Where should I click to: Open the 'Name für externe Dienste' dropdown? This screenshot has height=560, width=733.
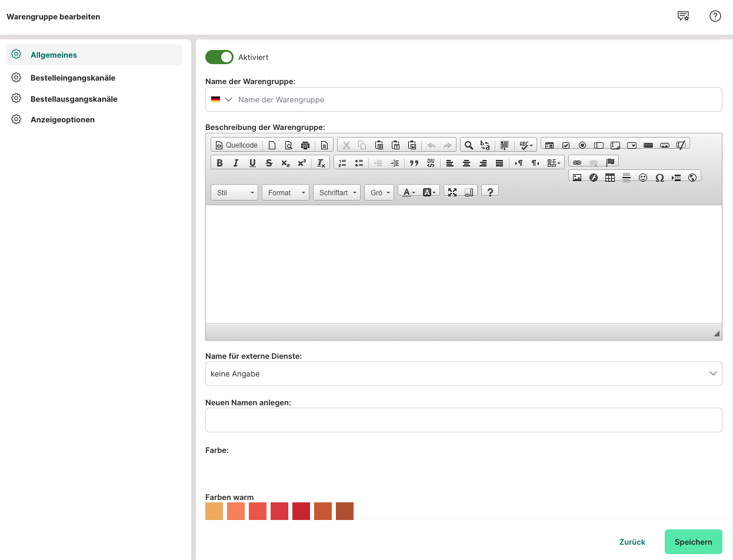[463, 374]
